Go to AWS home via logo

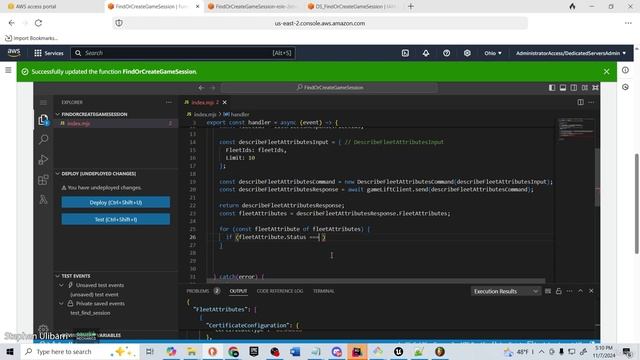point(14,53)
